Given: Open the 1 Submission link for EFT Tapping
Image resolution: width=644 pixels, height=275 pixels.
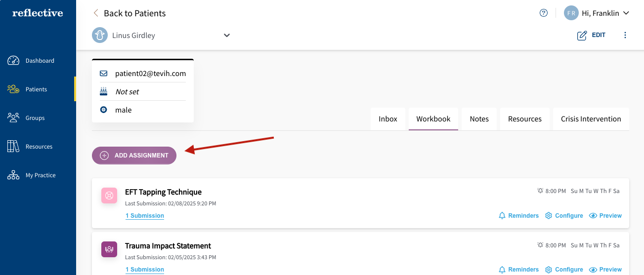Looking at the screenshot, I should pos(145,216).
